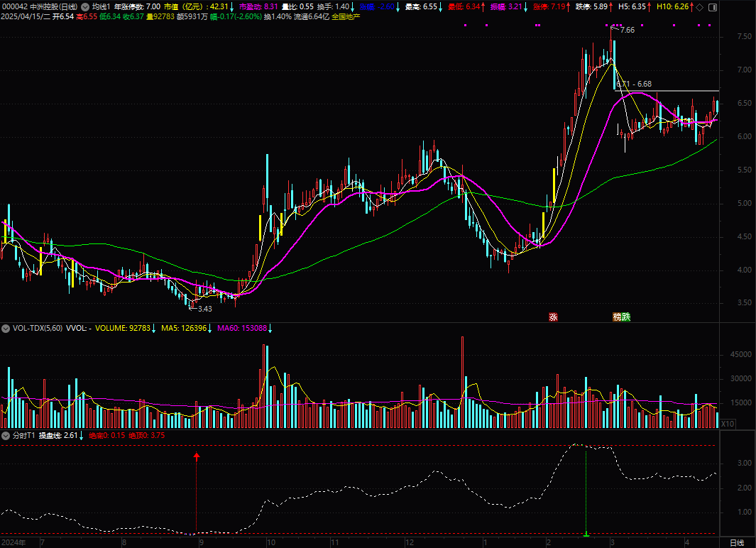Open the 分时T1 indicator dropdown arrow
This screenshot has height=548, width=756.
[x=6, y=436]
